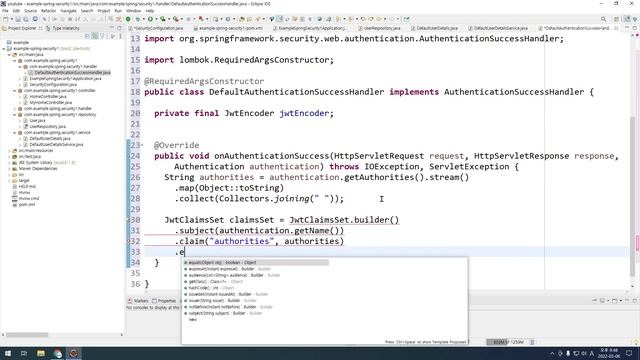Open the Window menu
640x360 pixels.
point(133,11)
